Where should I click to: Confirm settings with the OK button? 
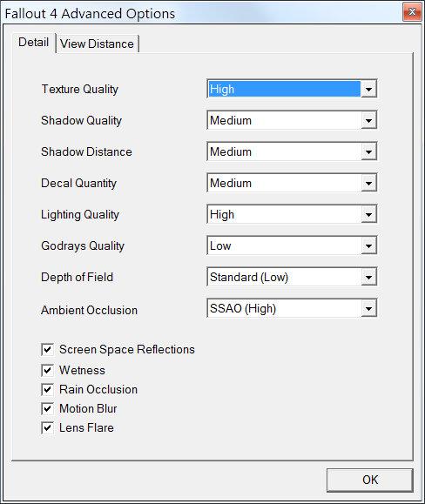pos(370,480)
